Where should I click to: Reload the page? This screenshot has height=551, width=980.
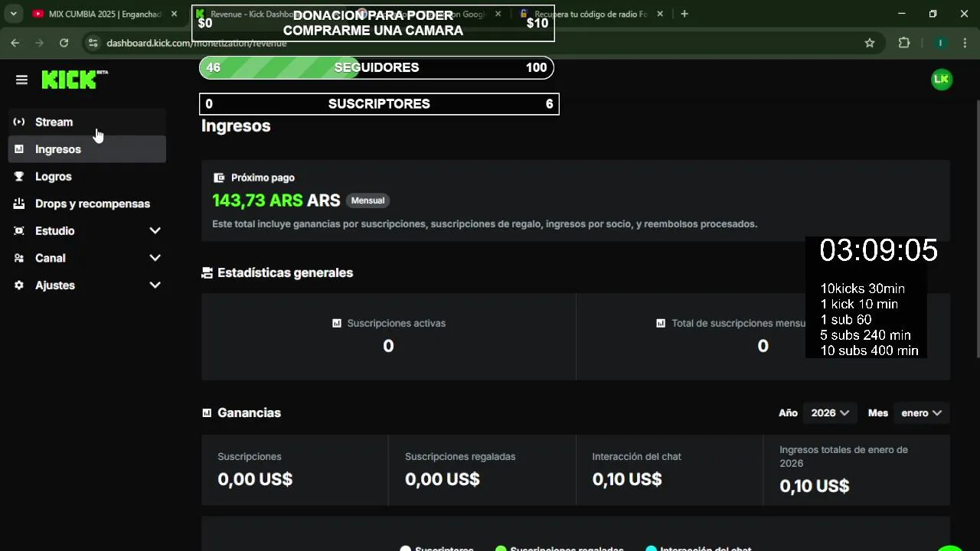64,43
